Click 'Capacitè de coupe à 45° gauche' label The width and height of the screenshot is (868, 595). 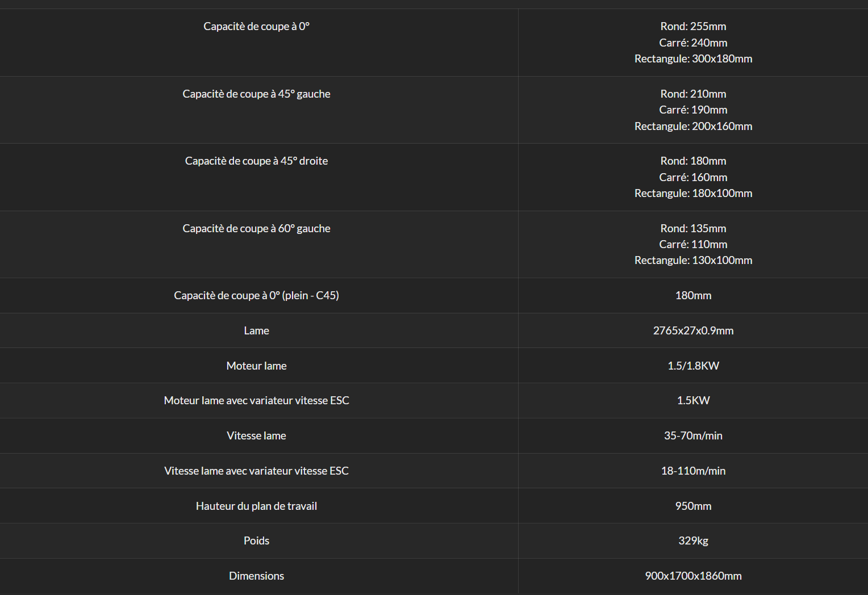point(256,94)
